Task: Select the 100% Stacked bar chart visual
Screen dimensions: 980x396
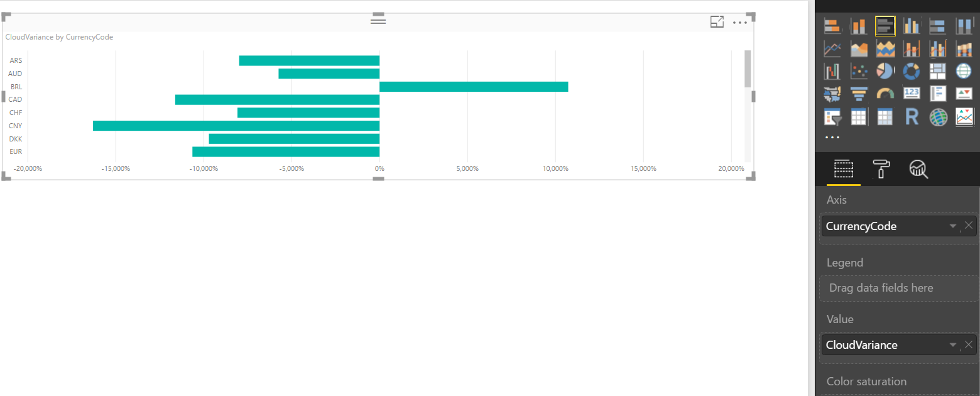Action: [x=937, y=26]
